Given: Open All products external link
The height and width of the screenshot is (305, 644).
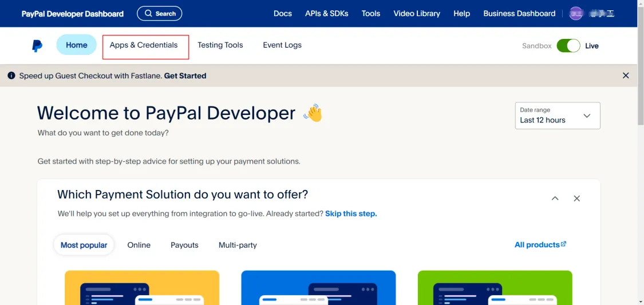Looking at the screenshot, I should click(540, 245).
